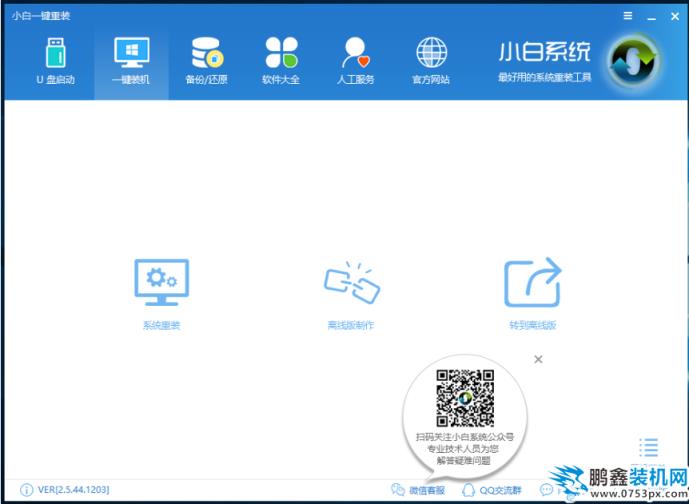
Task: Click the 转到离线版 label
Action: 533,325
